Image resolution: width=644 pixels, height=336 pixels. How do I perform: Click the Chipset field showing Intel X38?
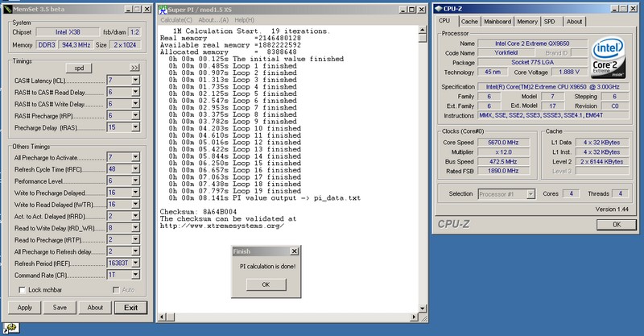click(68, 32)
